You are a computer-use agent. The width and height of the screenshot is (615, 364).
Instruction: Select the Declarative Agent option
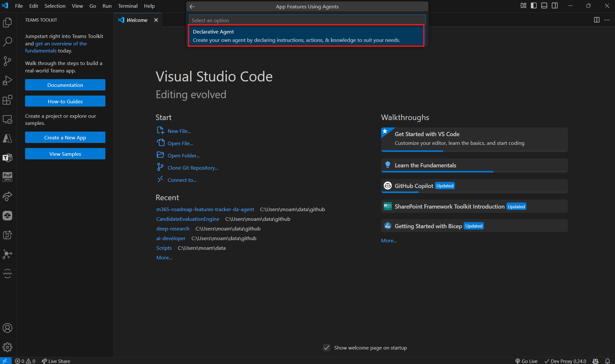(306, 36)
